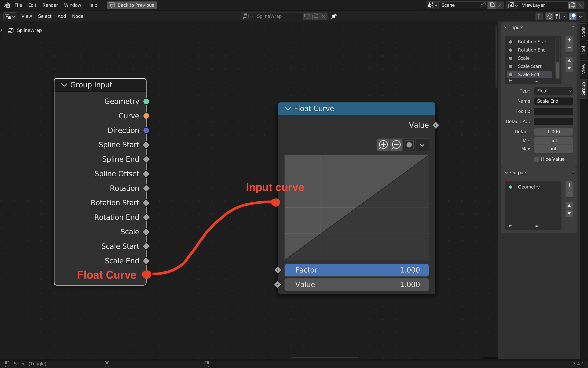Move selected input up in list
The width and height of the screenshot is (588, 368).
click(x=569, y=60)
